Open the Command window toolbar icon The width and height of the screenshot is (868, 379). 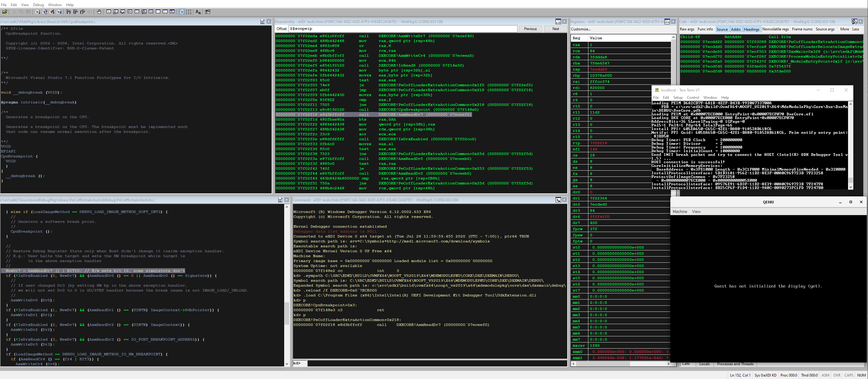tap(109, 12)
